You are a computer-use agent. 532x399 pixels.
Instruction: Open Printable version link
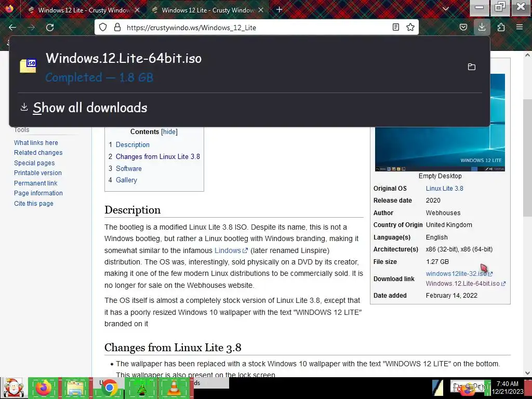tap(37, 173)
